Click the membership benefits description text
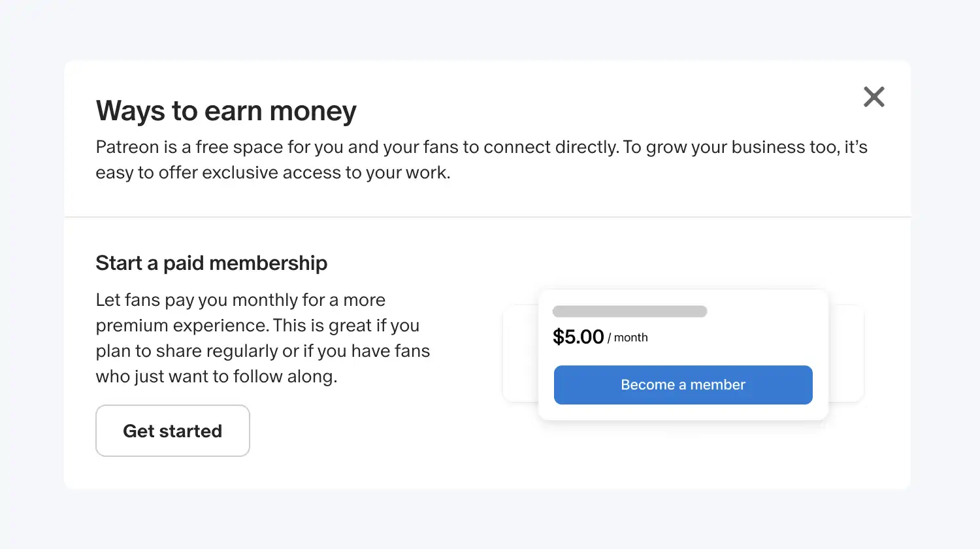Viewport: 980px width, 549px height. click(262, 337)
